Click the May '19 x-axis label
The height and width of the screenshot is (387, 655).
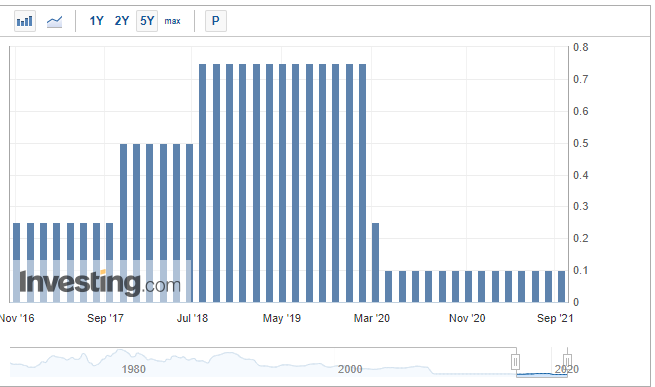[x=282, y=318]
